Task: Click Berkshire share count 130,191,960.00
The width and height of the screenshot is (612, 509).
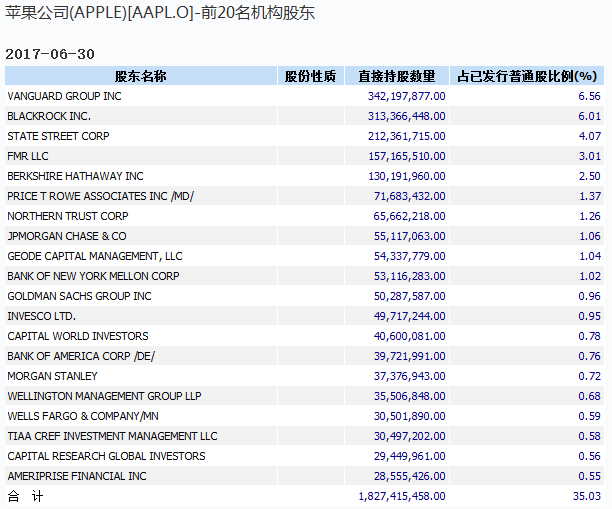Action: 407,176
